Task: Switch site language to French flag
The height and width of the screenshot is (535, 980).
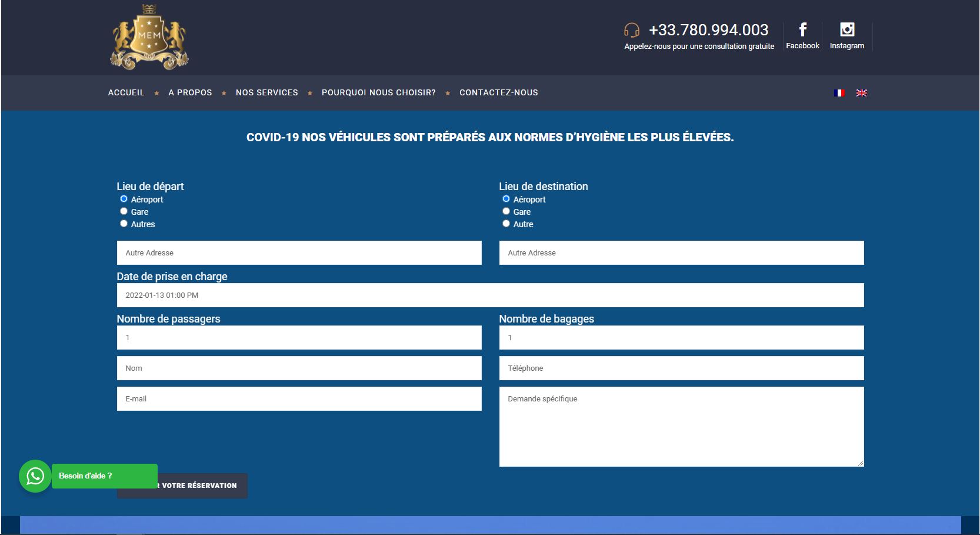Action: point(839,93)
